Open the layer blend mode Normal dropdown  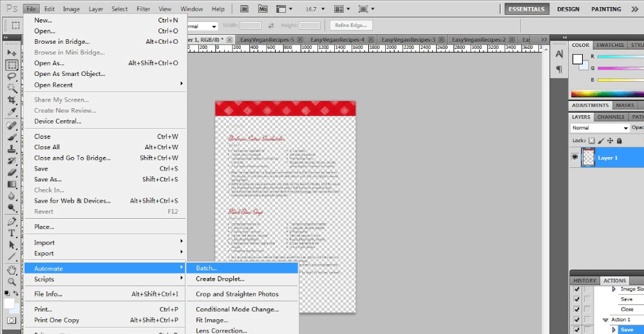pyautogui.click(x=599, y=128)
